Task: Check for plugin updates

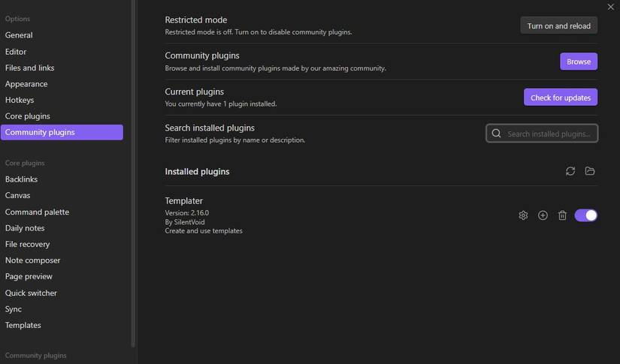Action: coord(560,98)
